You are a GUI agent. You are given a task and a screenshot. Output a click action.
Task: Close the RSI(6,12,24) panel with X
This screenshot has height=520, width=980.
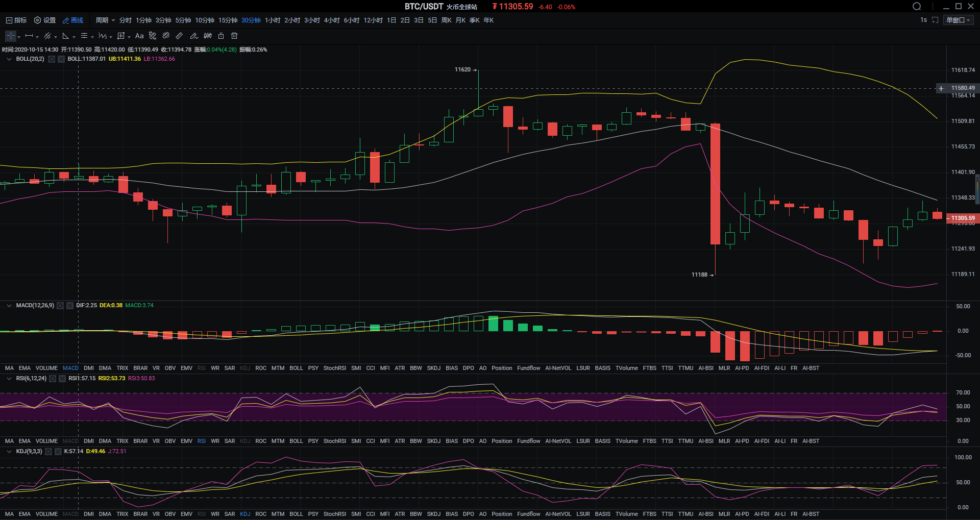pyautogui.click(x=62, y=379)
